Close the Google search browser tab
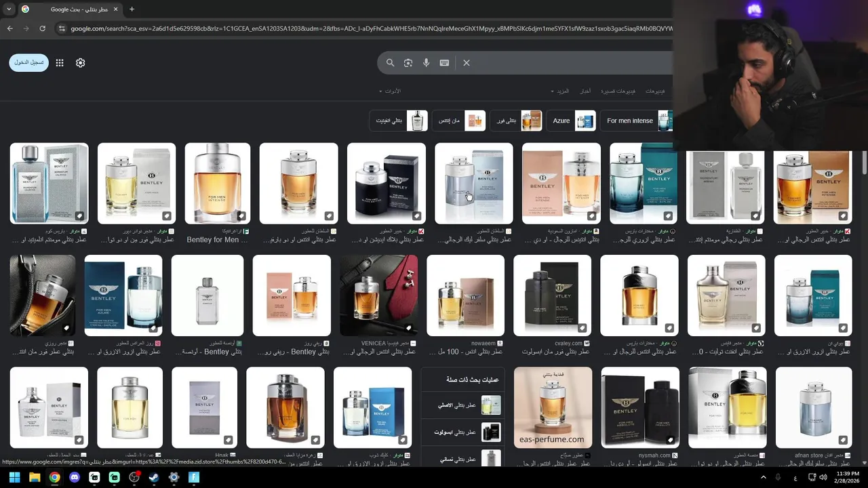This screenshot has height=488, width=868. (115, 9)
